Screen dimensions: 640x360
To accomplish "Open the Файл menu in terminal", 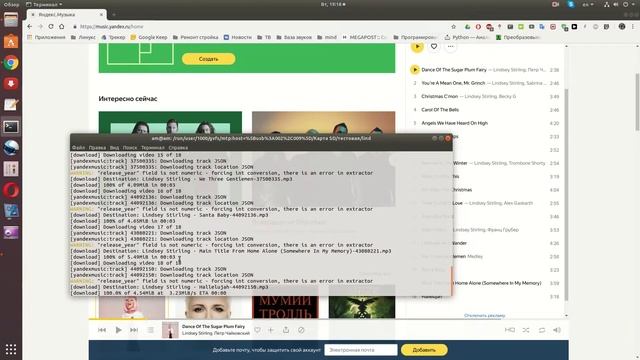I will point(78,148).
